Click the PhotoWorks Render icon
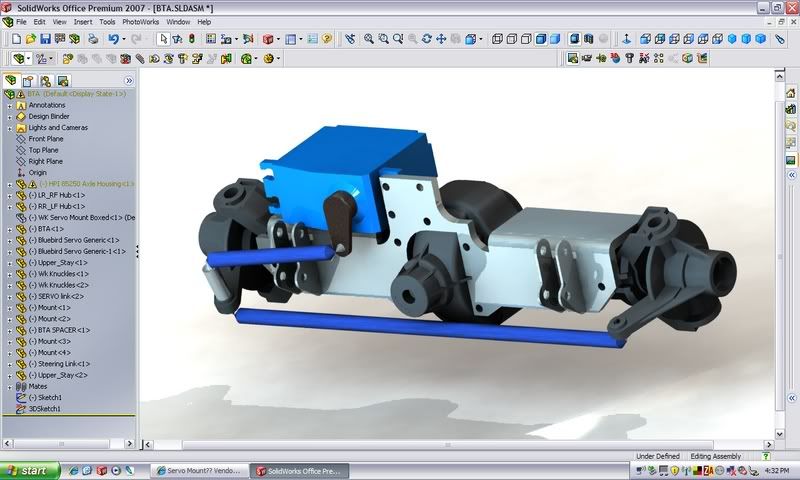800x480 pixels. point(572,59)
